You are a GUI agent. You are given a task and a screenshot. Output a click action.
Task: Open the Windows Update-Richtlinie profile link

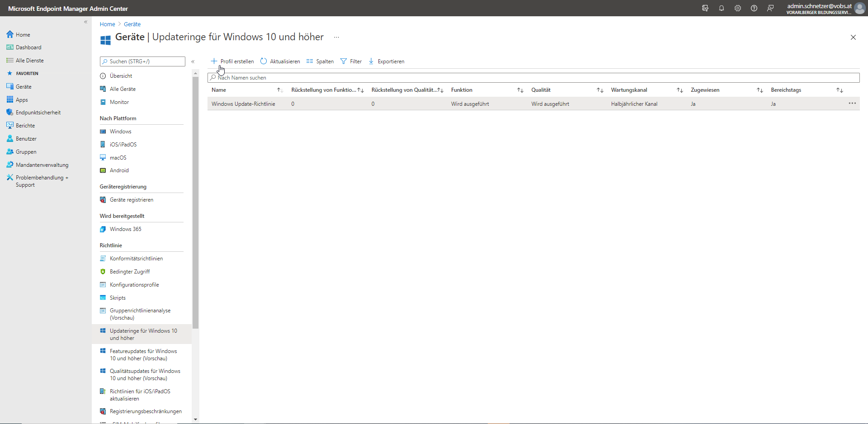coord(243,104)
